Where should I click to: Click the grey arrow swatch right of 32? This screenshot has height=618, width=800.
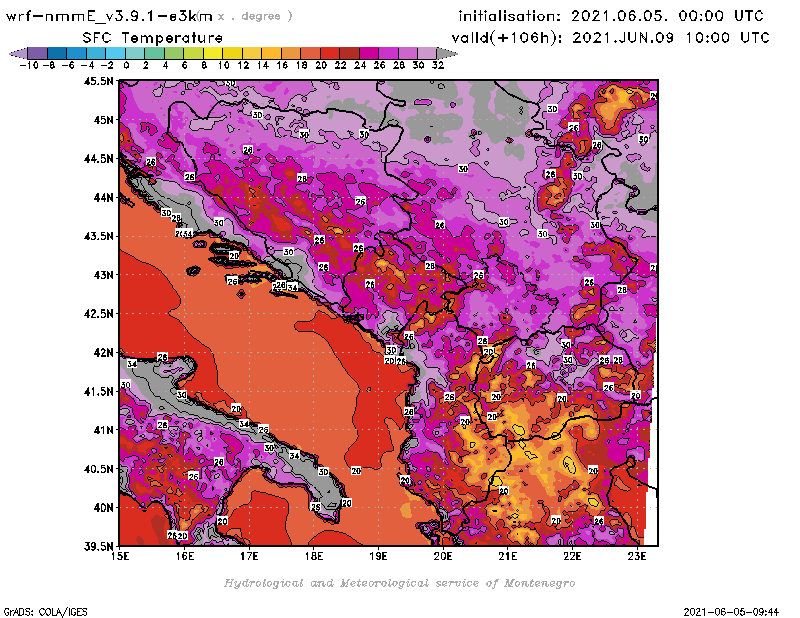[x=447, y=53]
